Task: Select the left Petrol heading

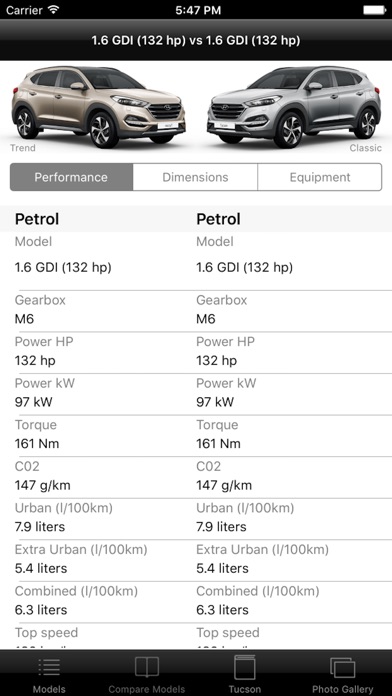Action: click(37, 219)
